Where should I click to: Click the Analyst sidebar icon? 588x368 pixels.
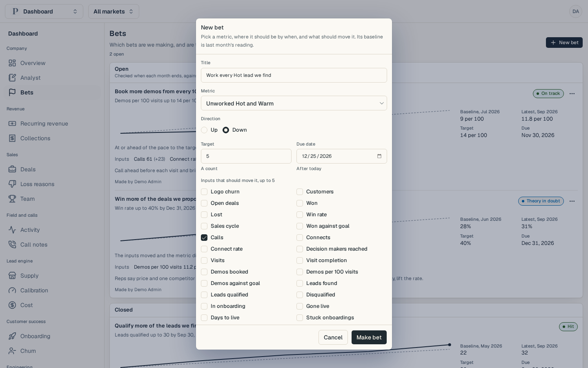(x=12, y=78)
